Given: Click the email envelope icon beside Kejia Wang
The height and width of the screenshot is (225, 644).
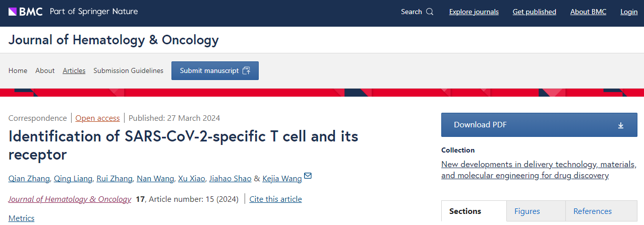Looking at the screenshot, I should pos(308,176).
